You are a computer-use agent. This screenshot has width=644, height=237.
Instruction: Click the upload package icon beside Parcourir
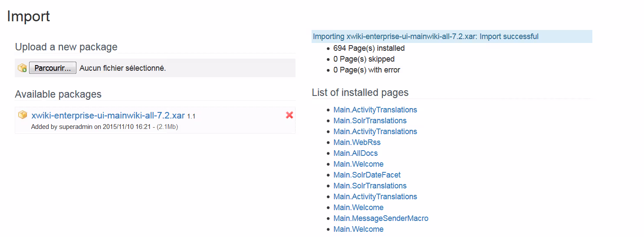coord(22,68)
